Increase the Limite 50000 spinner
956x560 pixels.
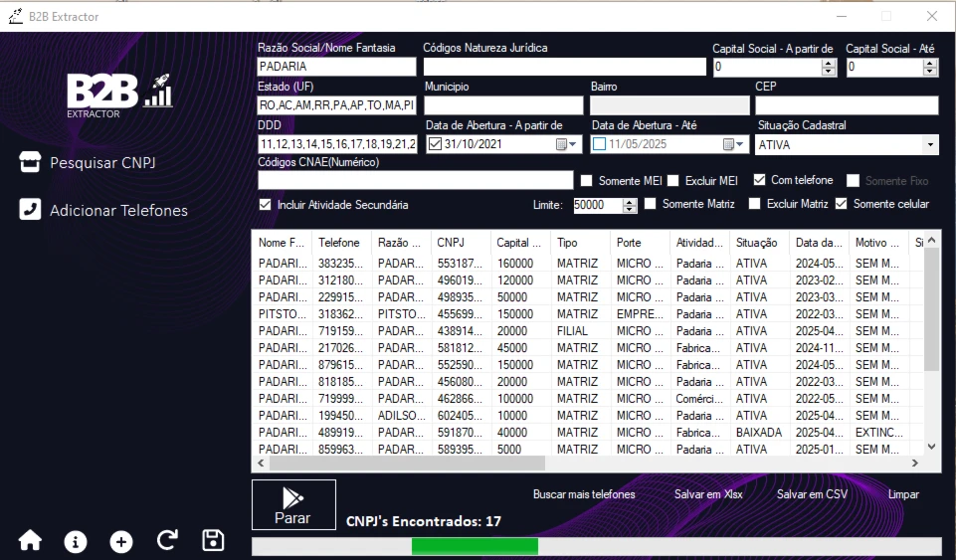click(x=630, y=202)
